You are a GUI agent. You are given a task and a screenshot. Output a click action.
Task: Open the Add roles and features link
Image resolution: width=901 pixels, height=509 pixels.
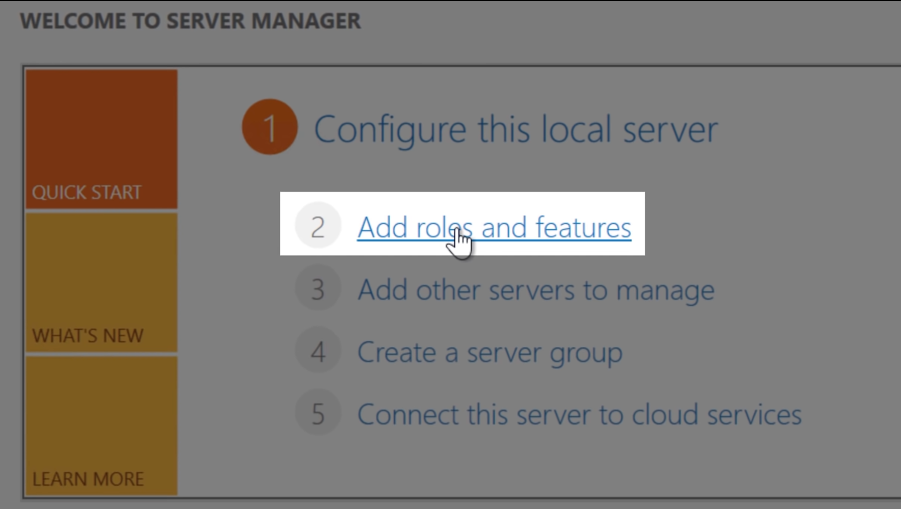pos(494,227)
